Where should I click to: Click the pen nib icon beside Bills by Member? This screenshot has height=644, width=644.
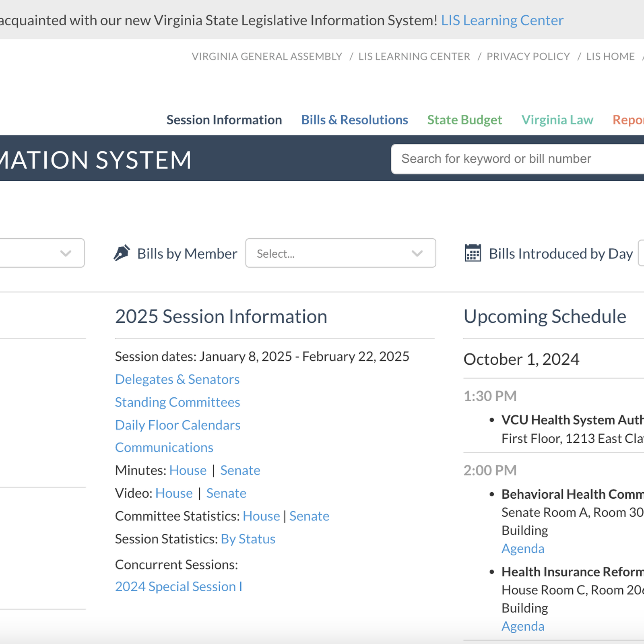tap(122, 253)
